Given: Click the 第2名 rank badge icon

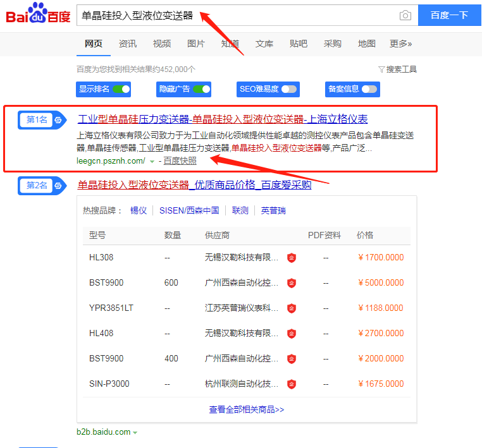Looking at the screenshot, I should [x=42, y=186].
